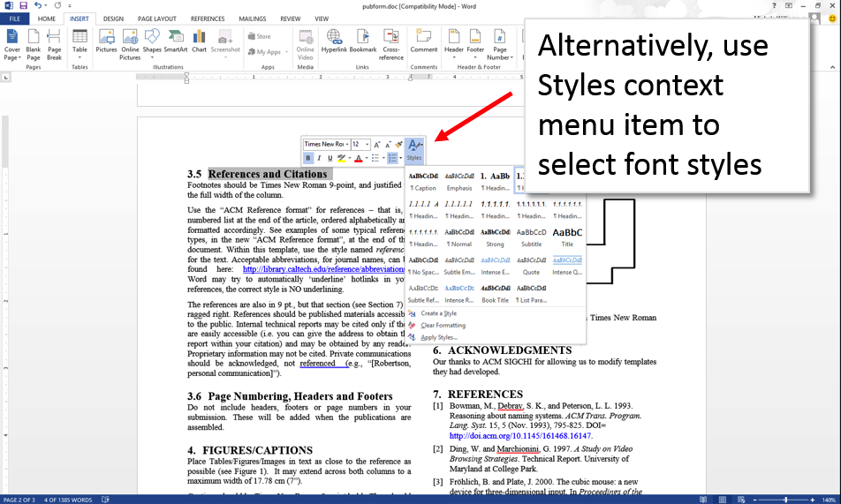Apply the Quote style

pos(532,266)
